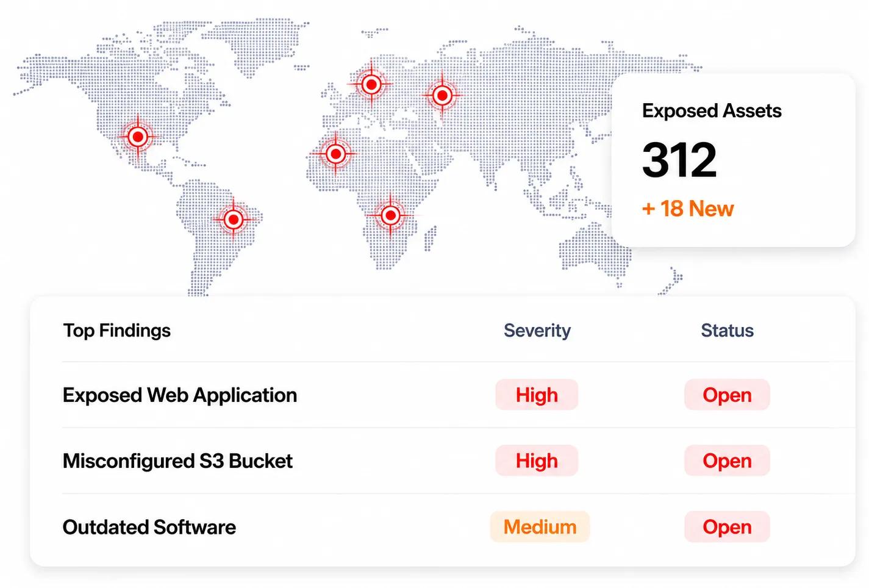869x588 pixels.
Task: Open the Exposed Web Application finding
Action: click(x=180, y=395)
